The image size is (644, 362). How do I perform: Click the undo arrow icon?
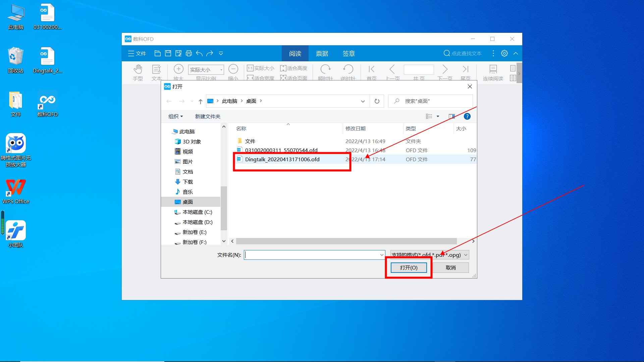coord(199,53)
